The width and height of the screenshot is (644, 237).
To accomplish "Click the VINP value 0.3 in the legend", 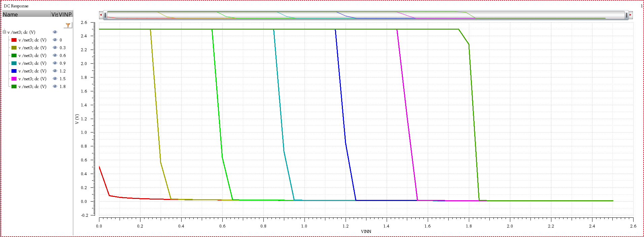I will click(63, 48).
